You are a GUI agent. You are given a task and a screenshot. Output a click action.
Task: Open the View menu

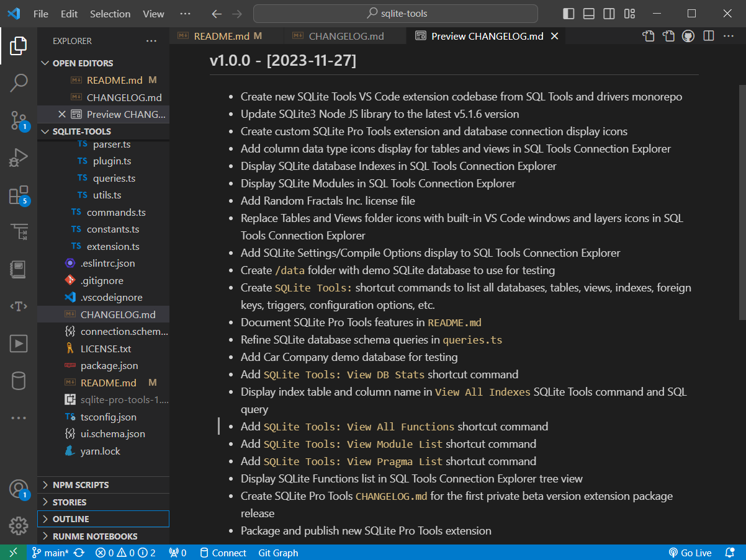coord(153,14)
